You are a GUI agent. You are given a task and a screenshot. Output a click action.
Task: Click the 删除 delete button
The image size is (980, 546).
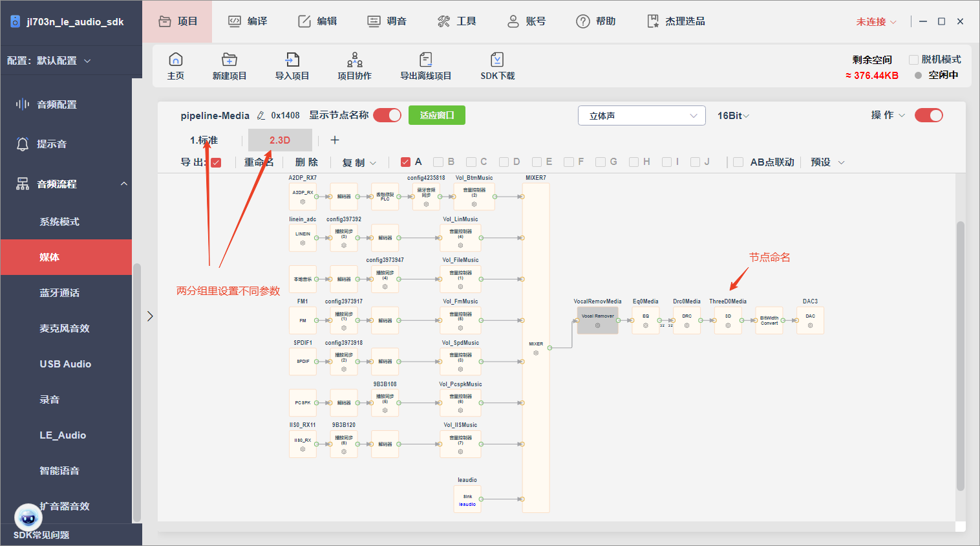(x=306, y=162)
